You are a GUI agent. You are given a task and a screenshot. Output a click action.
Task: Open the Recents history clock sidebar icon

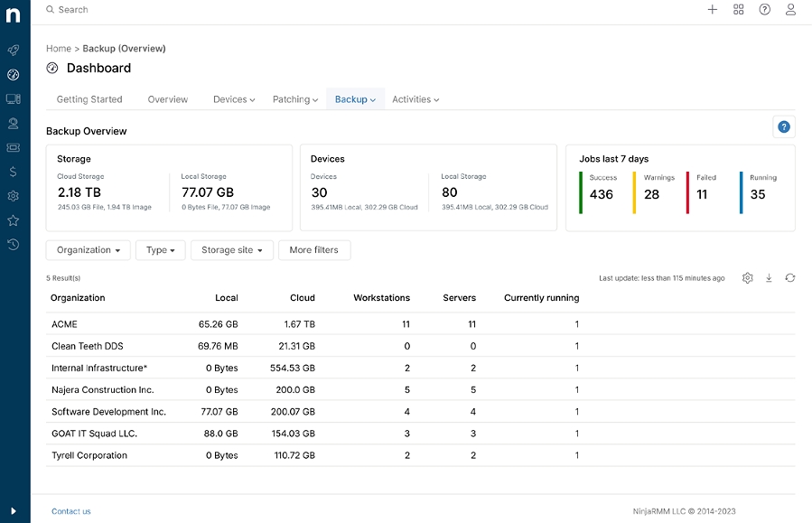pos(13,245)
